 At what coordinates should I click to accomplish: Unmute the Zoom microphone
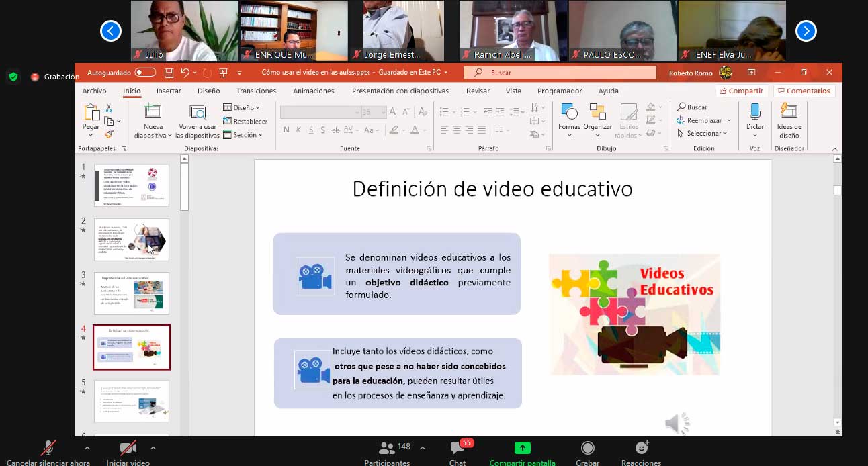tap(48, 448)
